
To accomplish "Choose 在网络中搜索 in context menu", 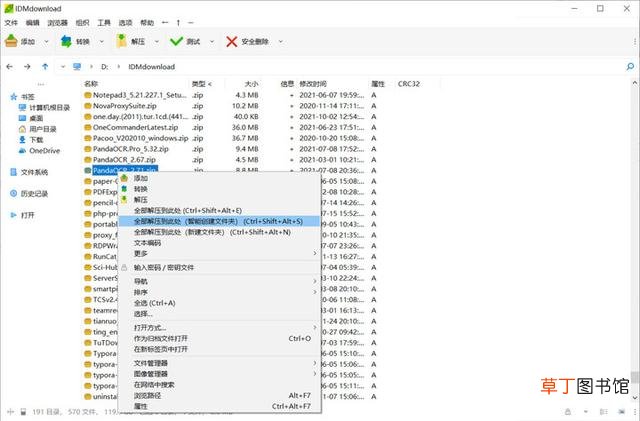I will click(x=219, y=385).
